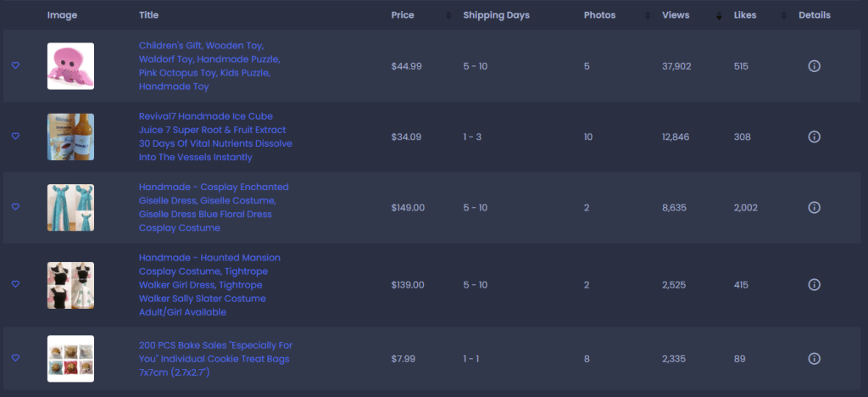Screen dimensions: 868x397
Task: Click the cookie treat bags thumbnail
Action: point(71,359)
